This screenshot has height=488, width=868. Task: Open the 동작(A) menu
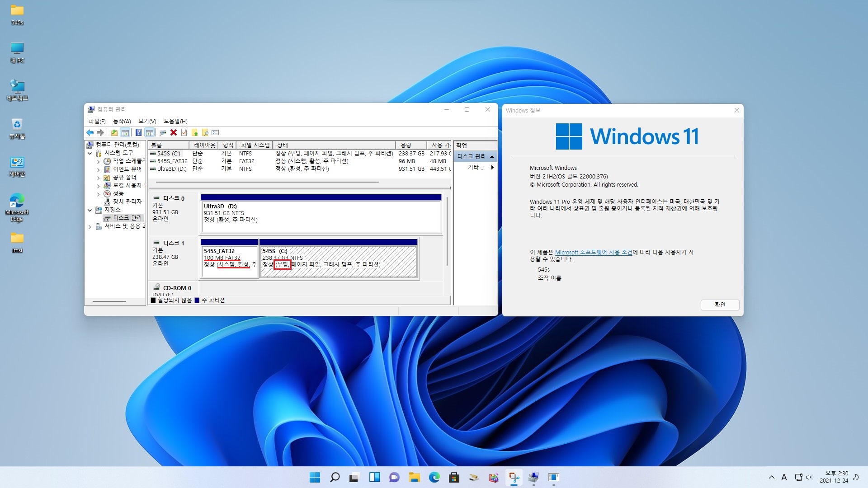pyautogui.click(x=122, y=121)
